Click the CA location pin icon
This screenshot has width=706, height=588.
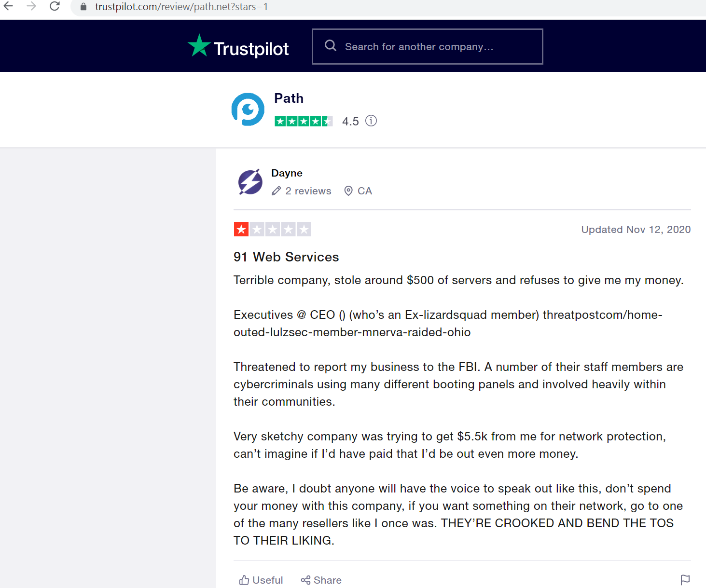[x=348, y=191]
